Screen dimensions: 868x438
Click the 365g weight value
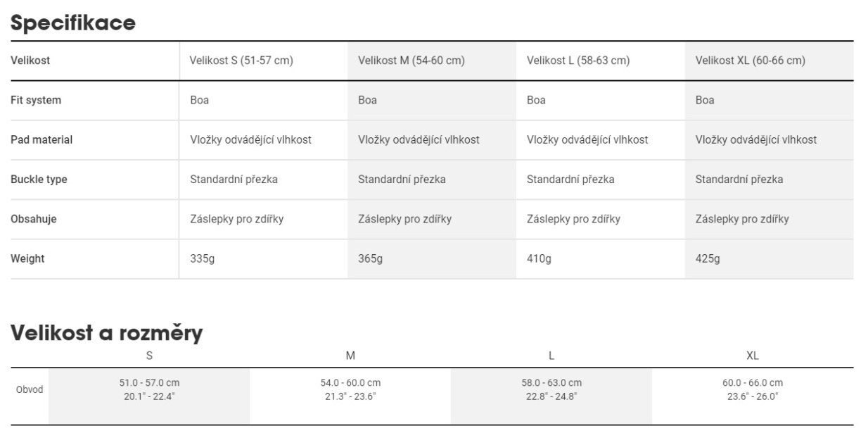coord(370,258)
